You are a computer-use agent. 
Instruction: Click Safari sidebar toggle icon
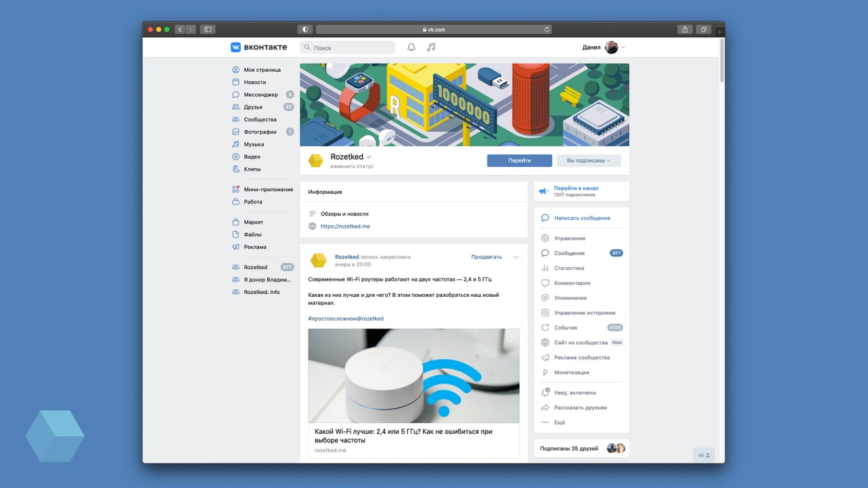pos(208,29)
